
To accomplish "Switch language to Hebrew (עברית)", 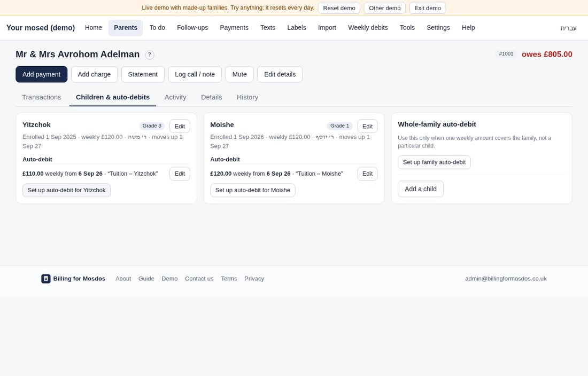I will tap(569, 28).
